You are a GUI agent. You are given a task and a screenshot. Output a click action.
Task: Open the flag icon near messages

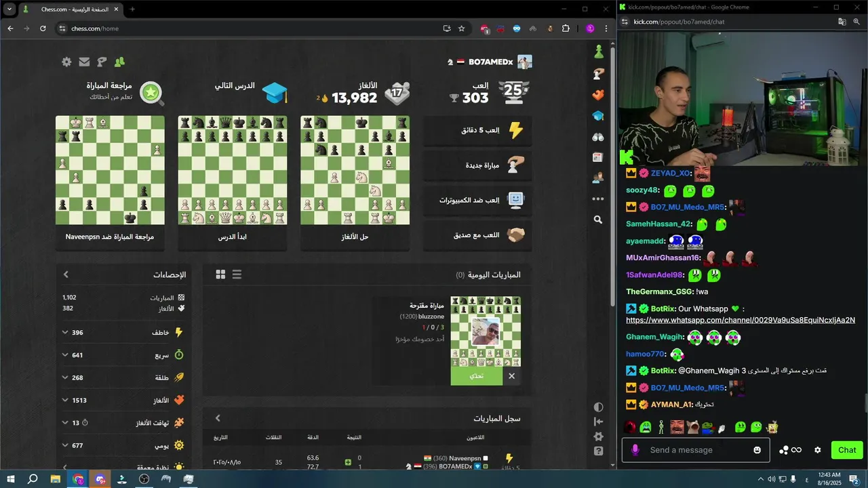[x=102, y=62]
